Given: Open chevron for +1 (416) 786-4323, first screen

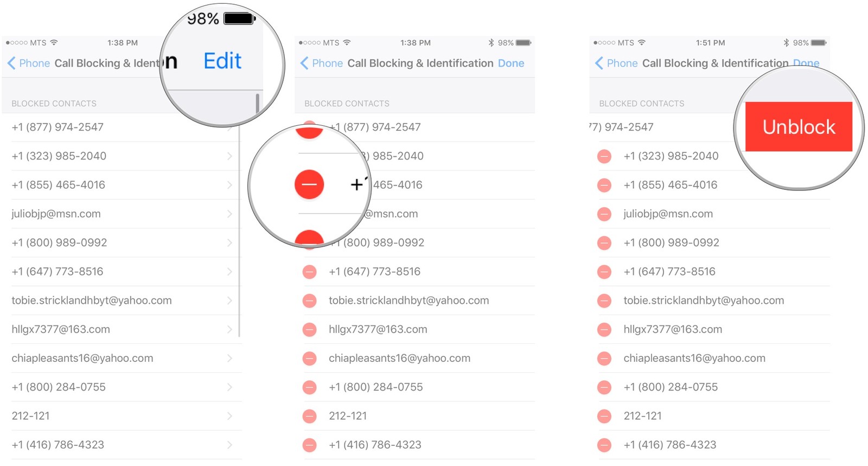Looking at the screenshot, I should pyautogui.click(x=230, y=445).
